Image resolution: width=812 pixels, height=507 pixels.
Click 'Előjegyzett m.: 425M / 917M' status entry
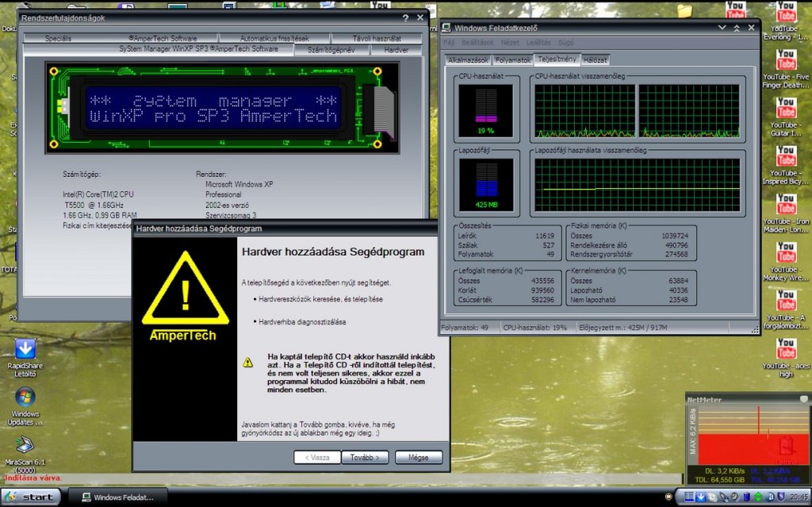coord(623,328)
